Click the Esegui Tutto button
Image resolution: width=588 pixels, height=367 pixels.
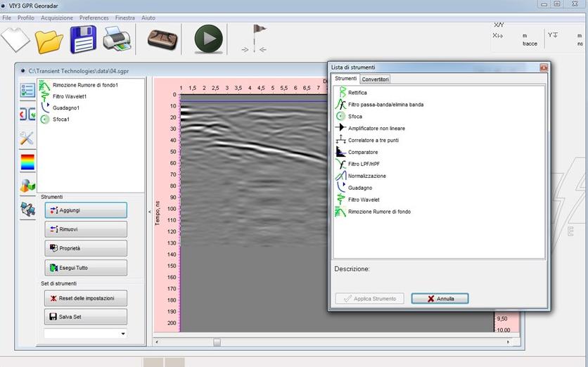pyautogui.click(x=85, y=268)
